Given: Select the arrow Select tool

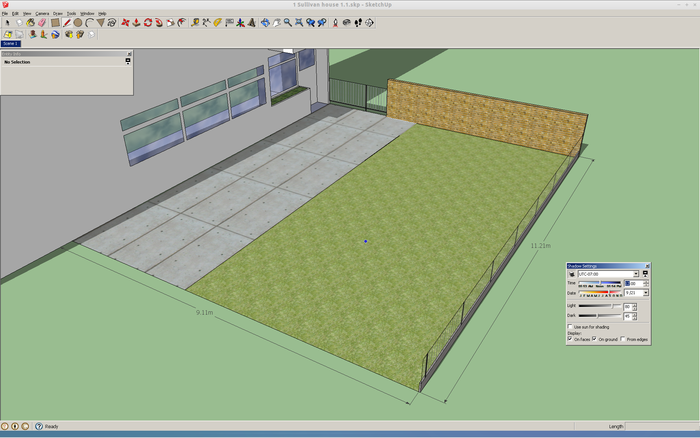Looking at the screenshot, I should coord(6,22).
